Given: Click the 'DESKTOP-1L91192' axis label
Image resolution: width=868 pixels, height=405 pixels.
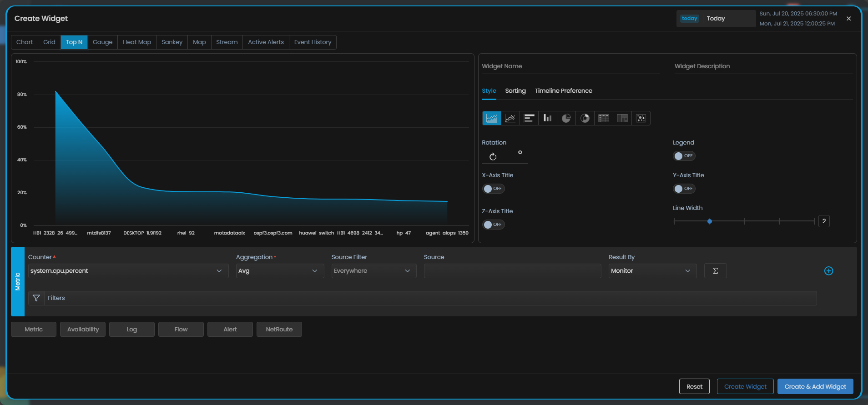Looking at the screenshot, I should click(142, 233).
